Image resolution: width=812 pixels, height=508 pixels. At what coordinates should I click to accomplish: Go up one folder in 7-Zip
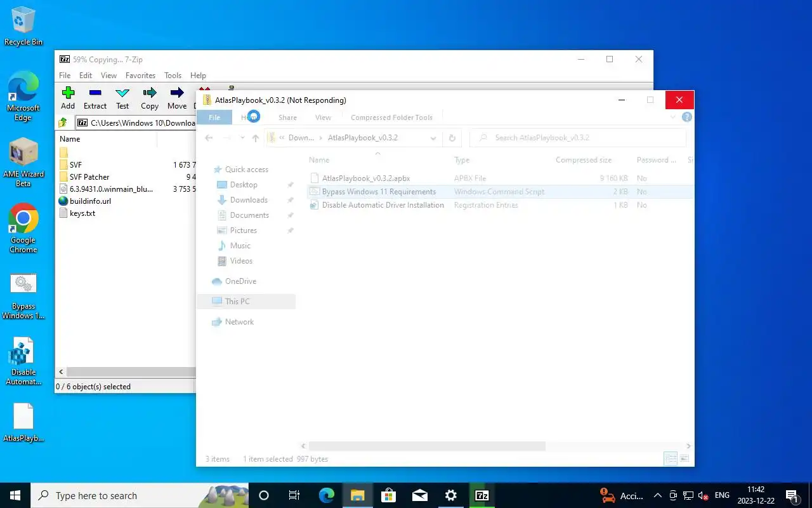click(x=63, y=123)
